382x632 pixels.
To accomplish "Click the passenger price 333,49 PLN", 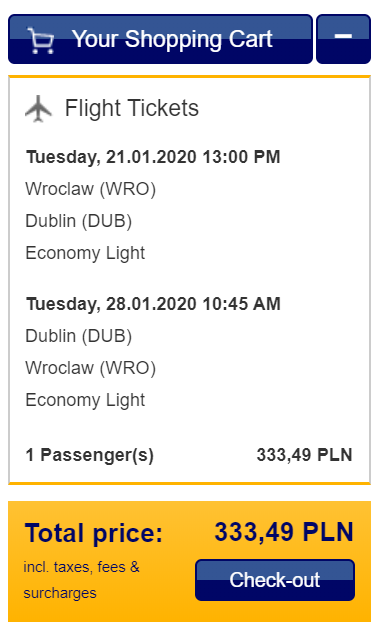I will click(305, 455).
